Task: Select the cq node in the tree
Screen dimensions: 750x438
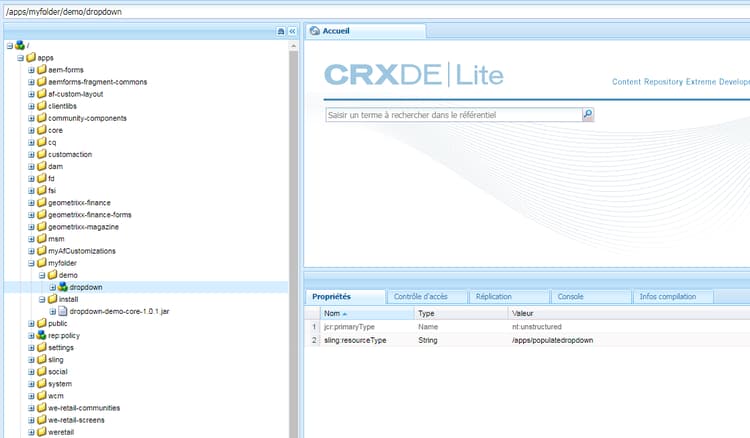Action: coord(52,142)
